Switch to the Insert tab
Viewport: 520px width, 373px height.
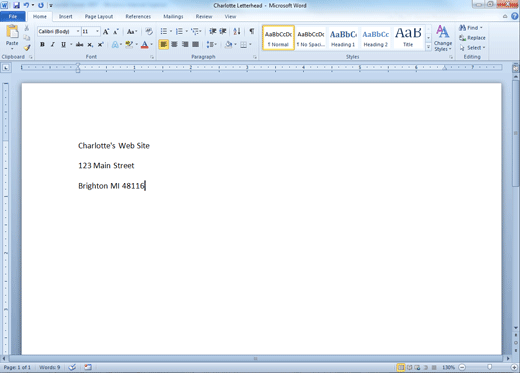[x=66, y=16]
